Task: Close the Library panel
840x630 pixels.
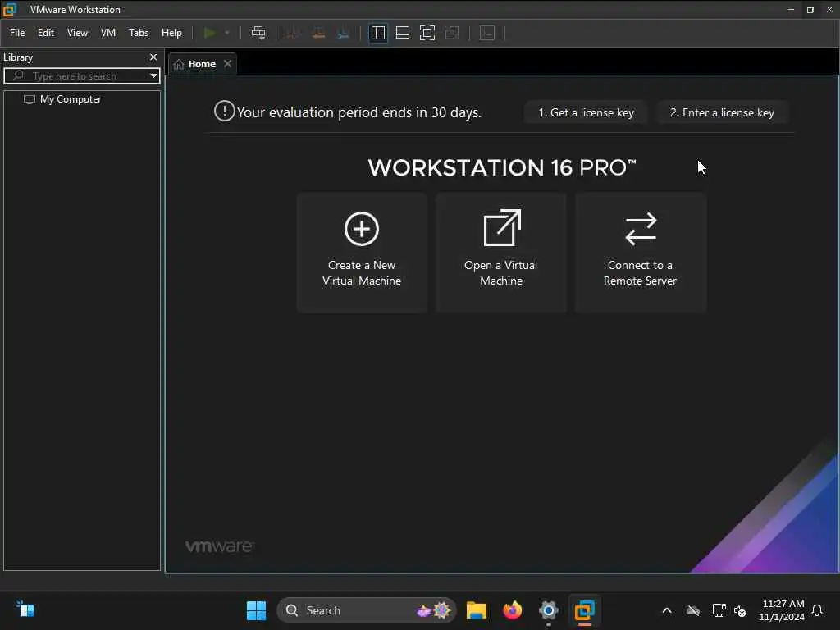Action: [153, 57]
